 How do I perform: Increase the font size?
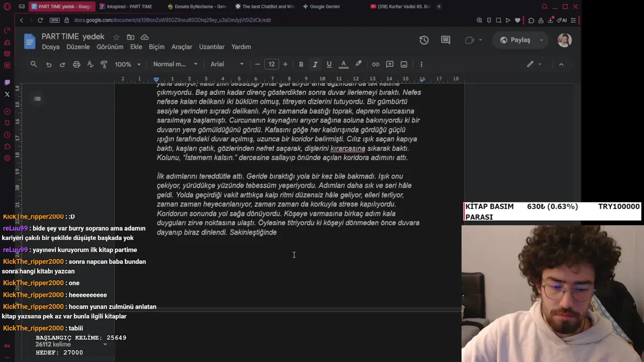(x=285, y=64)
